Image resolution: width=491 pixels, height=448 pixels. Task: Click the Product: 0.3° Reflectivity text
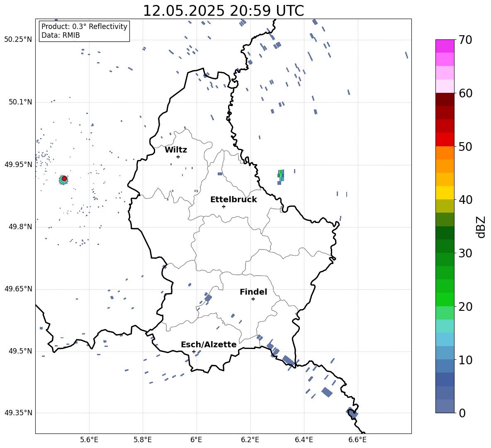[x=84, y=27]
